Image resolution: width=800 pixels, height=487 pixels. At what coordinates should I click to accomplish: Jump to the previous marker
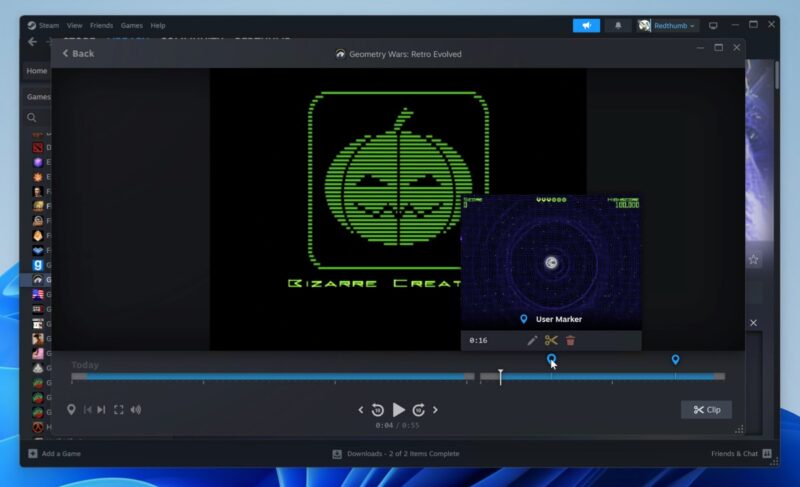[88, 409]
